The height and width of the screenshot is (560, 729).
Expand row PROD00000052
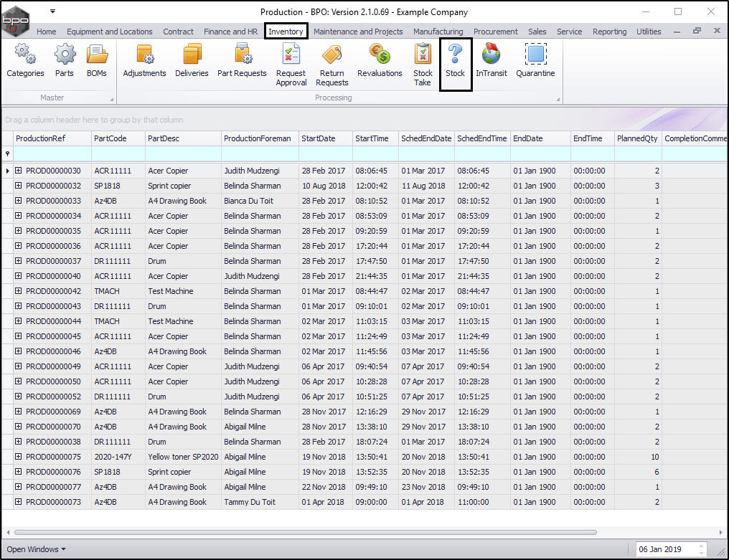18,397
